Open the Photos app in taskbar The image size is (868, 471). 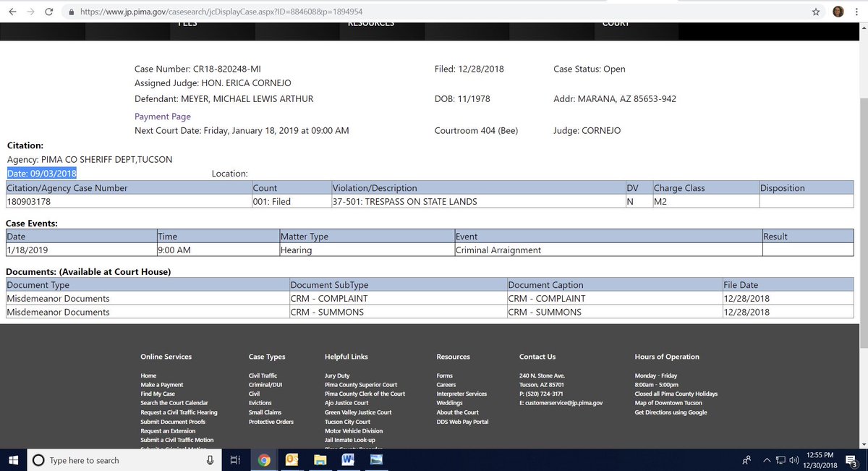point(375,460)
